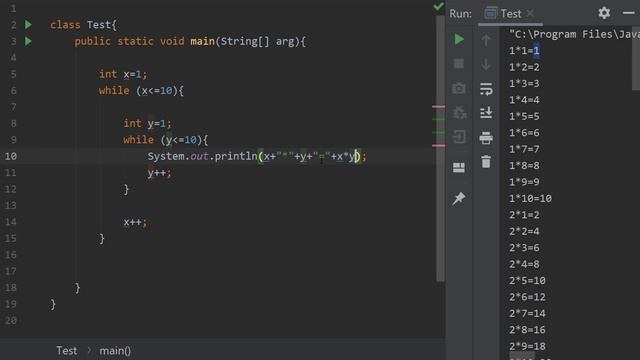Run class Test using gutter arrow on line 2

pyautogui.click(x=28, y=24)
